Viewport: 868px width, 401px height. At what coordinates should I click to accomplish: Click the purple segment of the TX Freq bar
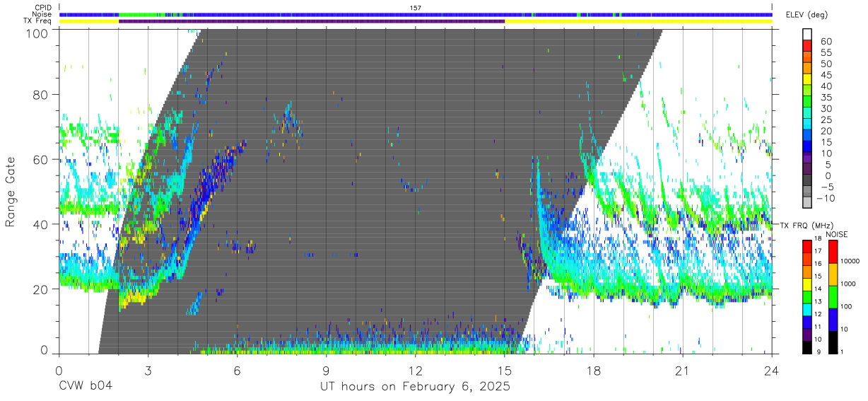click(312, 21)
